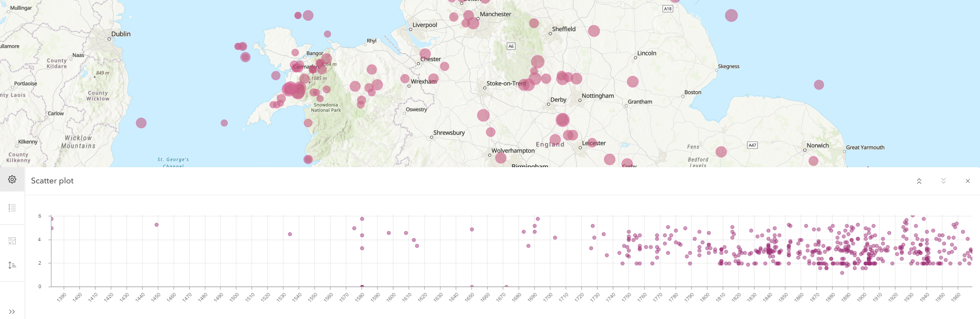Click the y-axis value 6 label
This screenshot has width=980, height=319.
(40, 216)
